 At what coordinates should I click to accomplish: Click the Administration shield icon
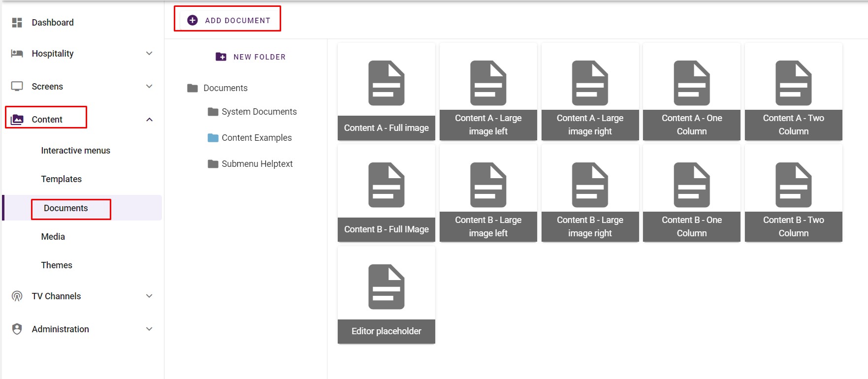tap(17, 329)
